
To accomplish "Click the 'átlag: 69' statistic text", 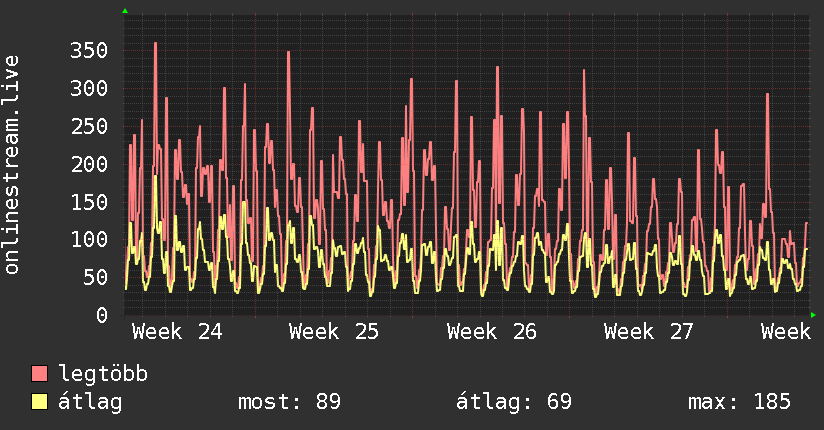I will tap(513, 402).
